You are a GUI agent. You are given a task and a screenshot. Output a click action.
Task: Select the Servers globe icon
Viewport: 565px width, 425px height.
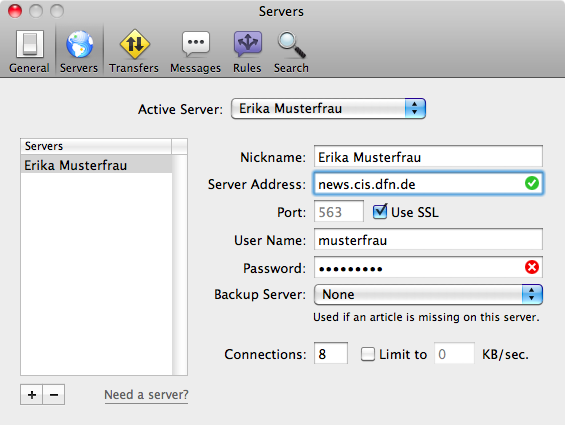pyautogui.click(x=79, y=44)
